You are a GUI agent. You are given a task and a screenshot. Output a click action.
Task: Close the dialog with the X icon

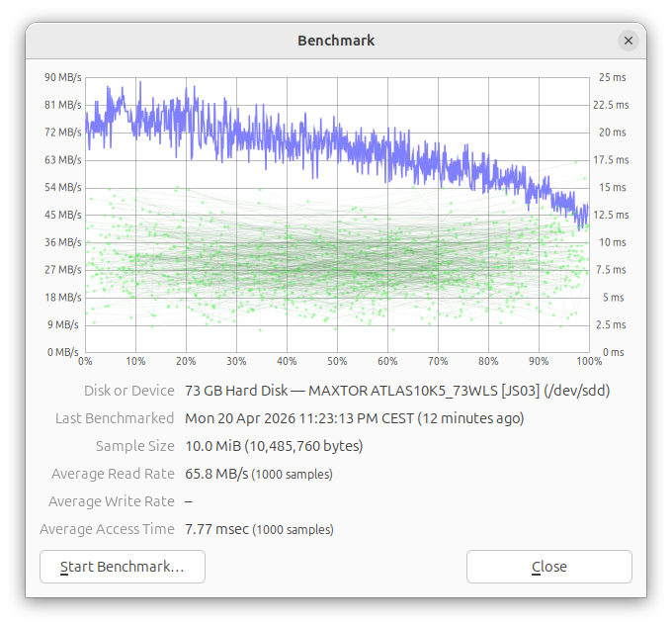[629, 41]
